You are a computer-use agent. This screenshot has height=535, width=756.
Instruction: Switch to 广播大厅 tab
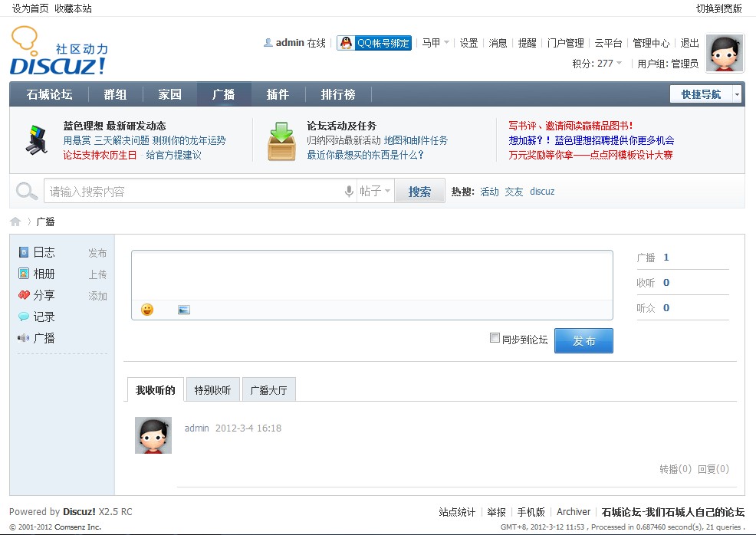click(x=268, y=389)
